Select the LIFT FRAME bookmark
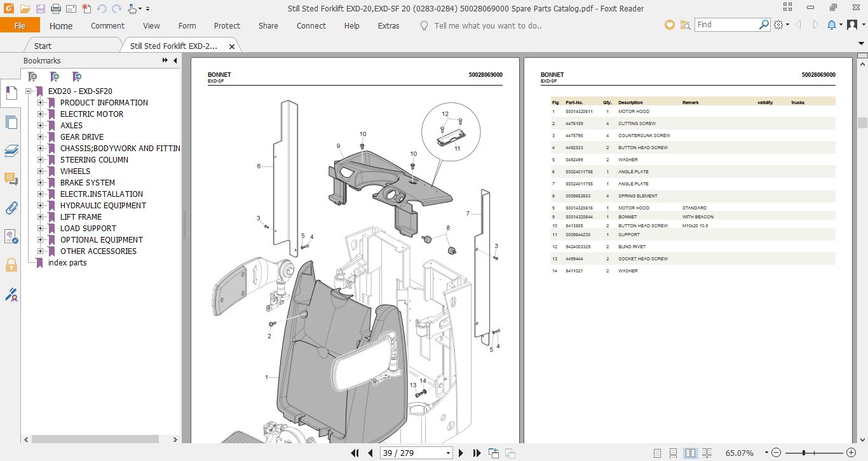Screen dimensions: 868x461 (81, 217)
